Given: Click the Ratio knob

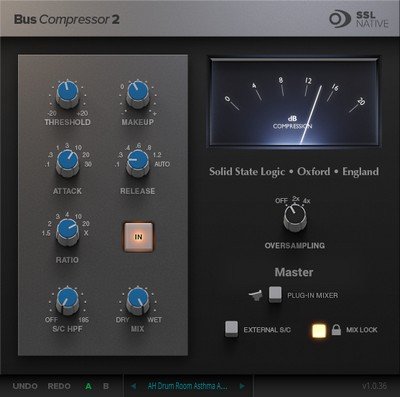Looking at the screenshot, I should pyautogui.click(x=67, y=232).
